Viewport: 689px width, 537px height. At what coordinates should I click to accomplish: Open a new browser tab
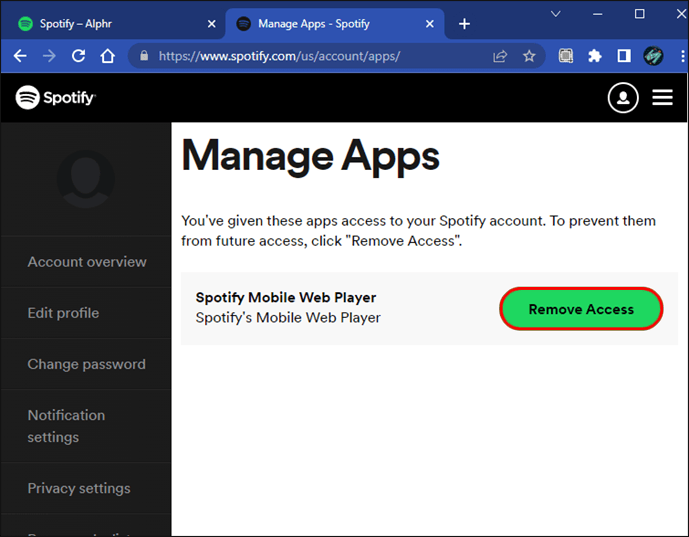[x=464, y=24]
